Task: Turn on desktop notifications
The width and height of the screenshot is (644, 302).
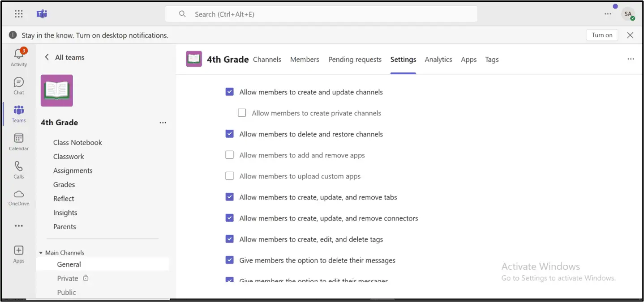Action: [x=601, y=34]
